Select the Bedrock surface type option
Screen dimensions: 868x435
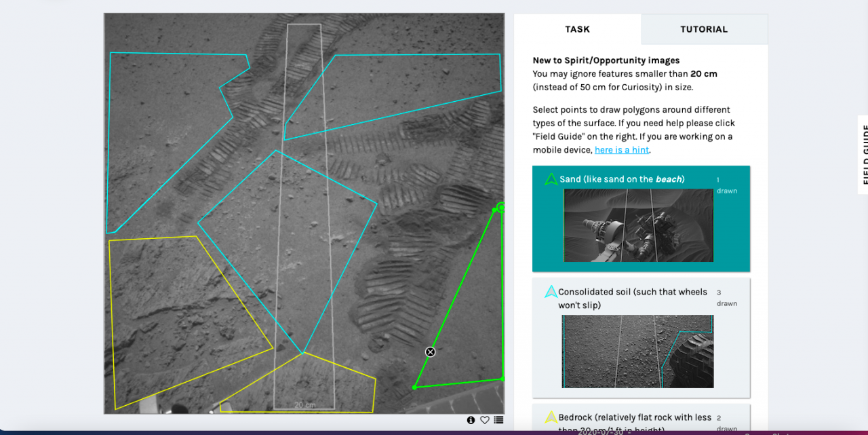click(x=642, y=419)
